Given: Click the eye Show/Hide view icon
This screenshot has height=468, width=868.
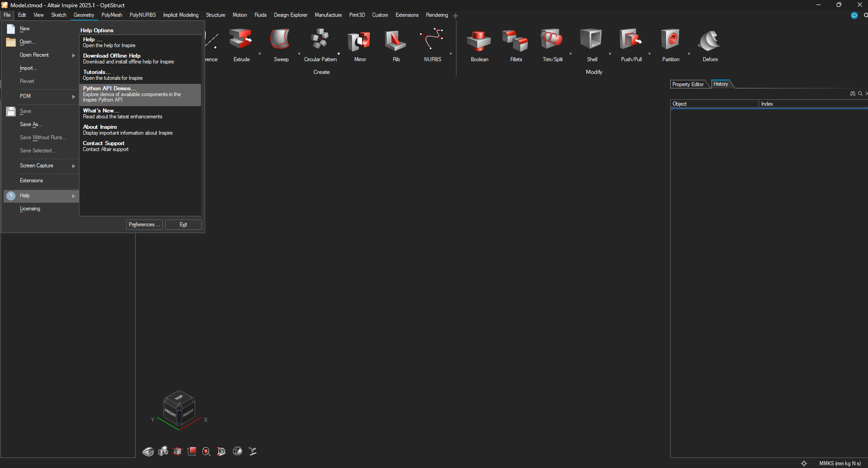Looking at the screenshot, I should coord(148,451).
